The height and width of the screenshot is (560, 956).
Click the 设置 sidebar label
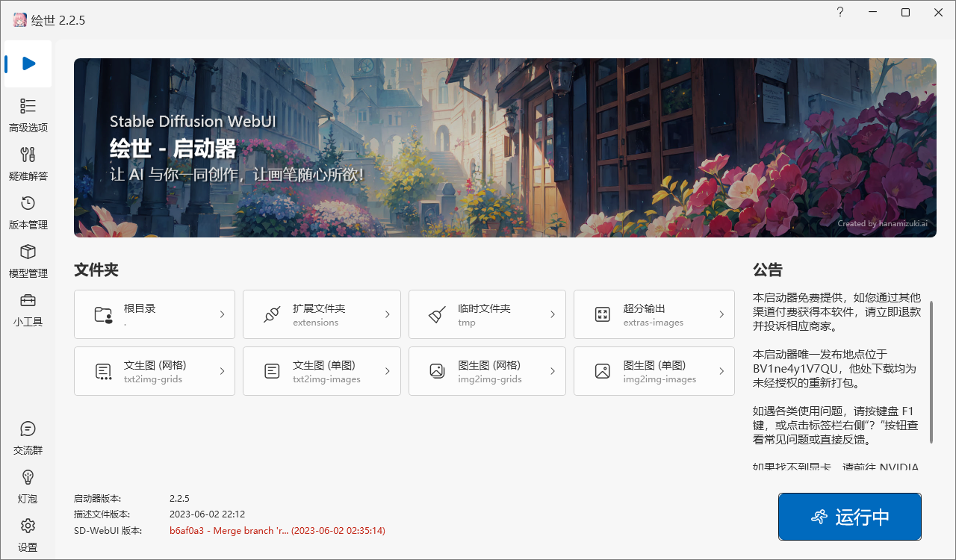coord(28,547)
